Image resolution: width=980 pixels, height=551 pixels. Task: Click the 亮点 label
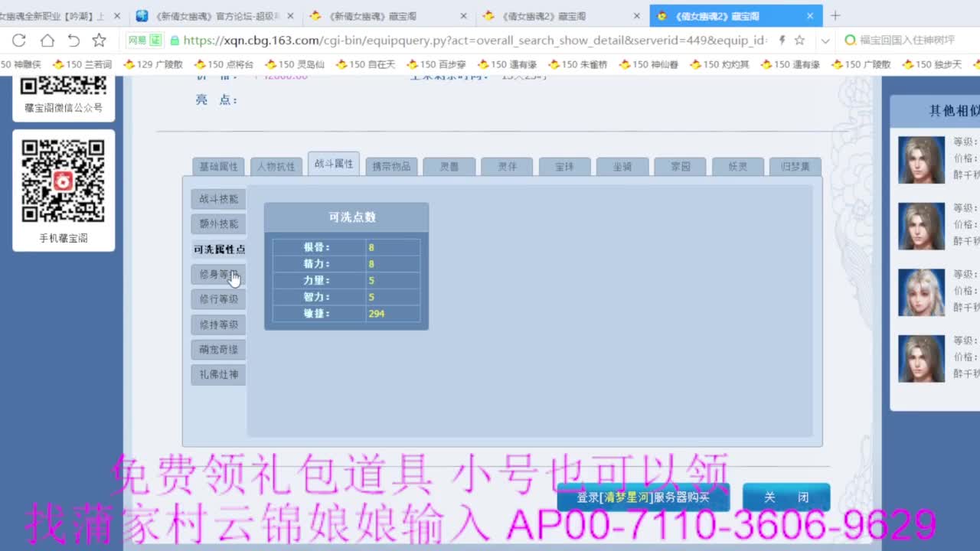pos(217,99)
